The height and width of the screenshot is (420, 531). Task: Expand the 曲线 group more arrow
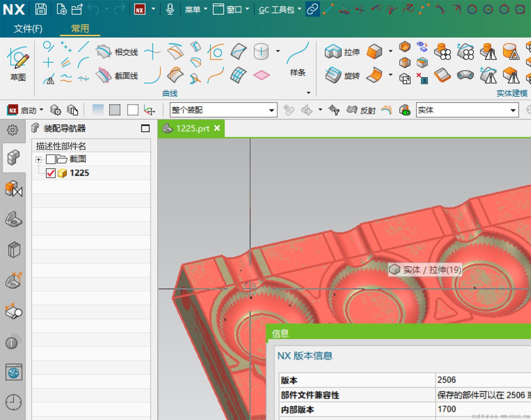pos(308,93)
